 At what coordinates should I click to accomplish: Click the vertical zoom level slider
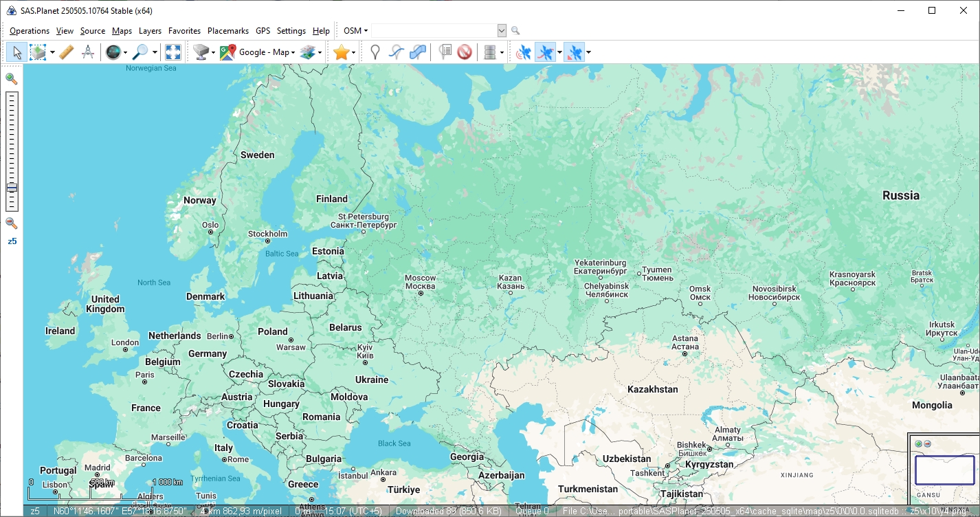12,151
